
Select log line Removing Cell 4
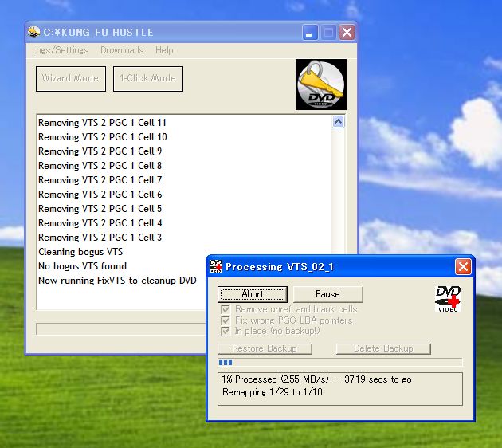click(100, 223)
